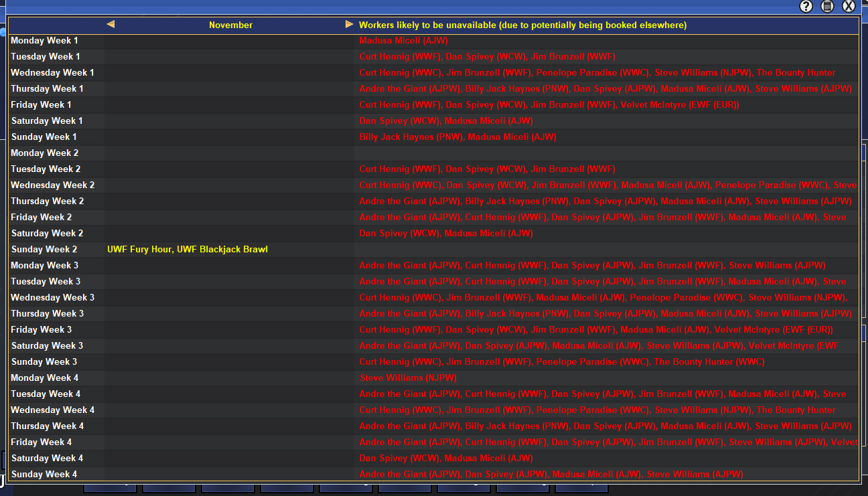
Task: Click Monday Week 1's 'Madusa Miceli (AJW)' entry
Action: tap(403, 41)
